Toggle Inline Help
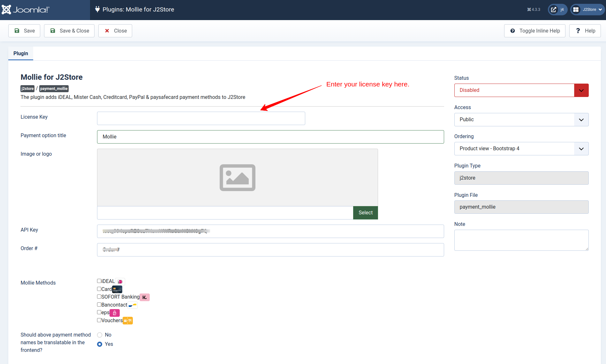 [x=535, y=31]
